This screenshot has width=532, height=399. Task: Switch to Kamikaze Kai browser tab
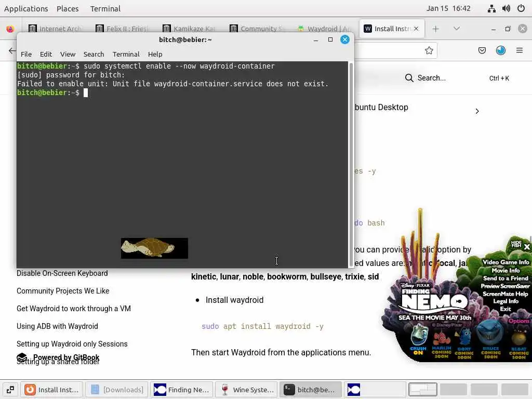pyautogui.click(x=189, y=29)
